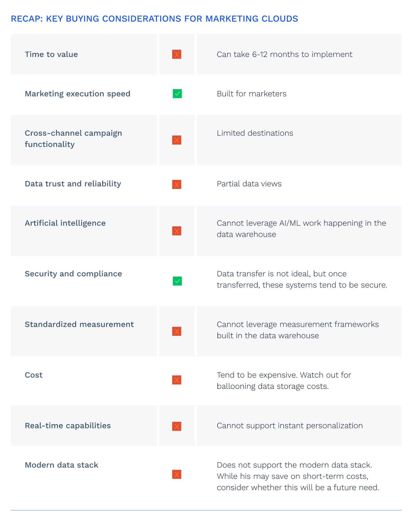Click red X for Cross-channel campaign functionality
Screen dimensions: 411x532
177,140
